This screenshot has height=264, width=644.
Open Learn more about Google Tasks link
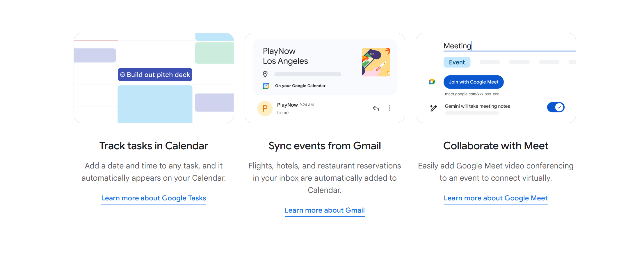[x=154, y=198]
